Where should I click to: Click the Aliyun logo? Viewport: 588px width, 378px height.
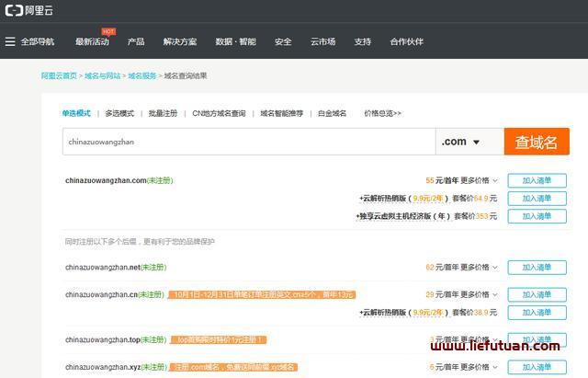[28, 10]
